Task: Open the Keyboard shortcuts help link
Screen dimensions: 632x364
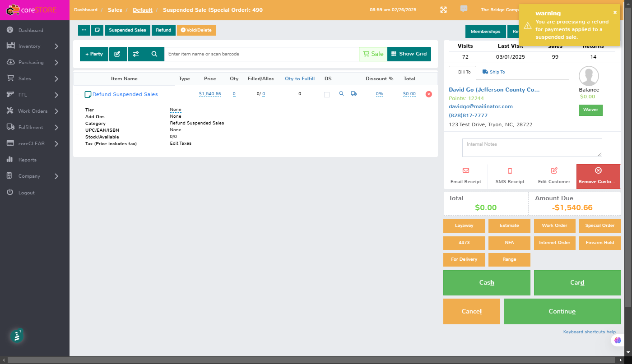Action: (590, 332)
